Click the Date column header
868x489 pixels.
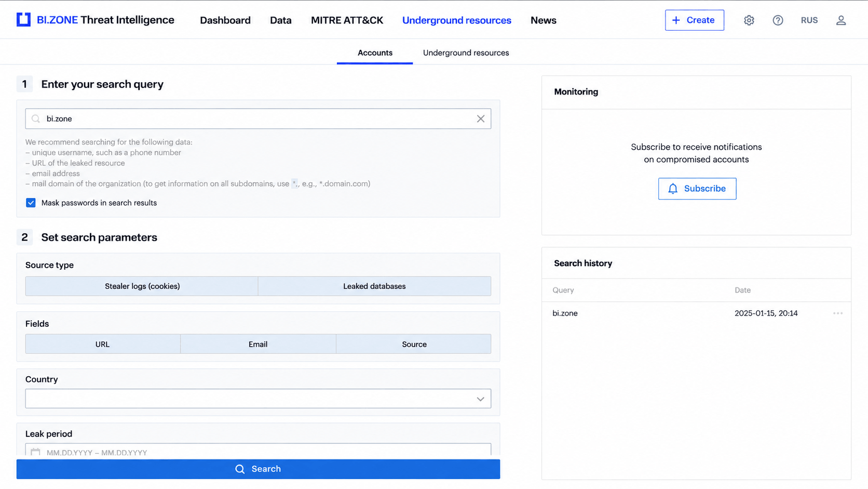point(742,290)
